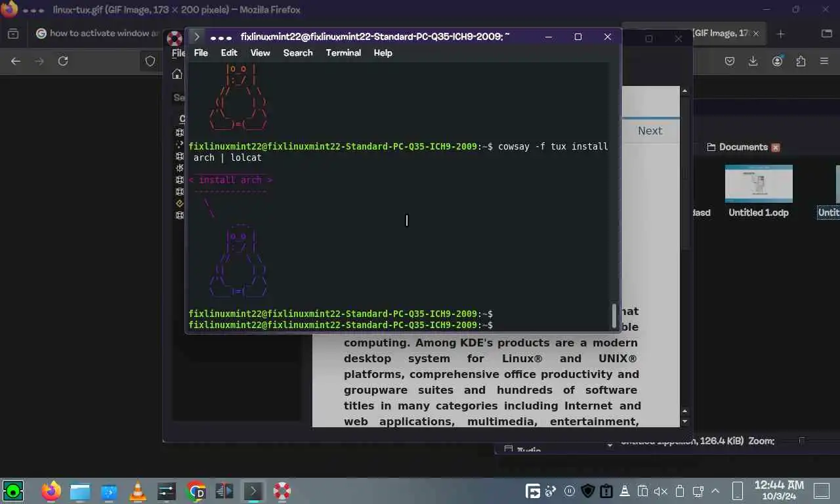This screenshot has height=504, width=840.
Task: Open the terminal Help menu
Action: pos(383,52)
